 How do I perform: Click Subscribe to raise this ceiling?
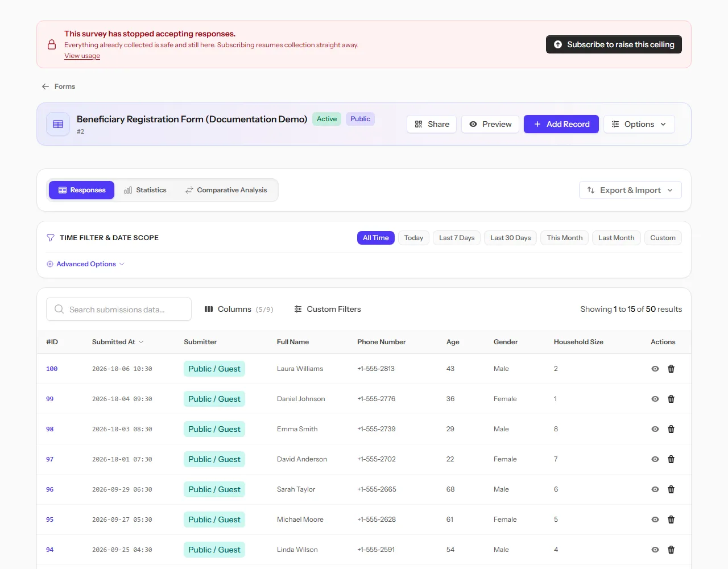pyautogui.click(x=614, y=44)
